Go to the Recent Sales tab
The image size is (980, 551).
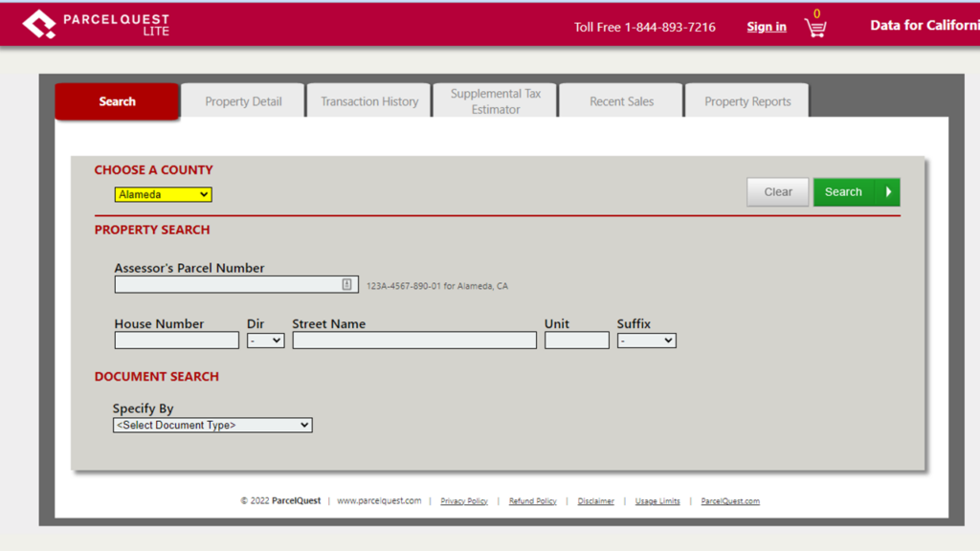click(x=621, y=101)
